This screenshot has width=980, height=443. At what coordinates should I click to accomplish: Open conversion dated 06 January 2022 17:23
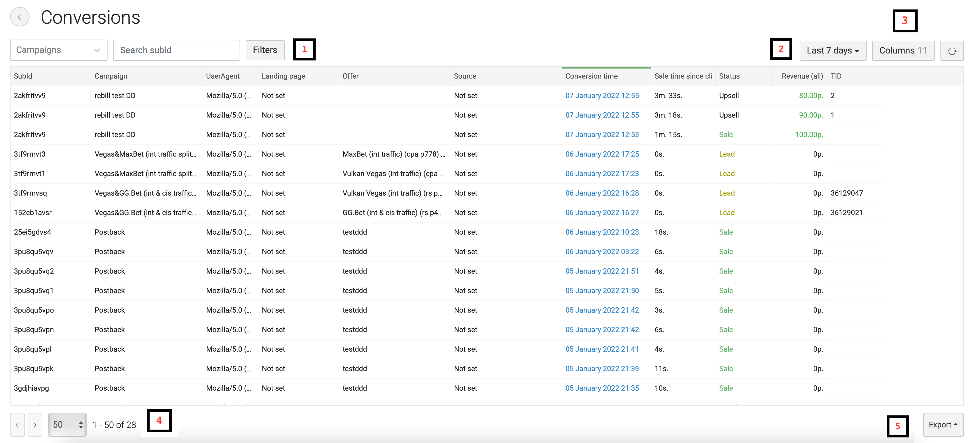[x=602, y=174]
